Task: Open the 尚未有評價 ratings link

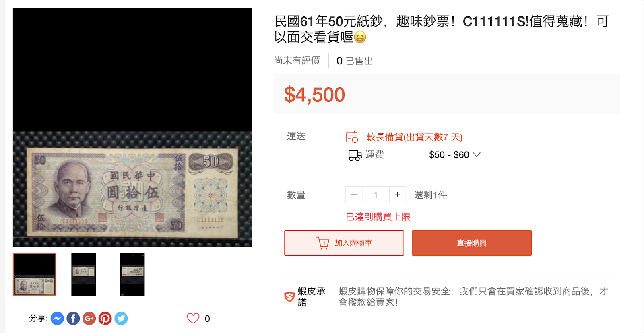Action: [x=297, y=61]
